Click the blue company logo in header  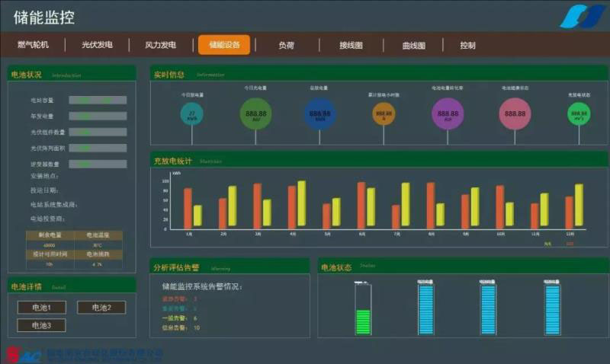point(583,17)
